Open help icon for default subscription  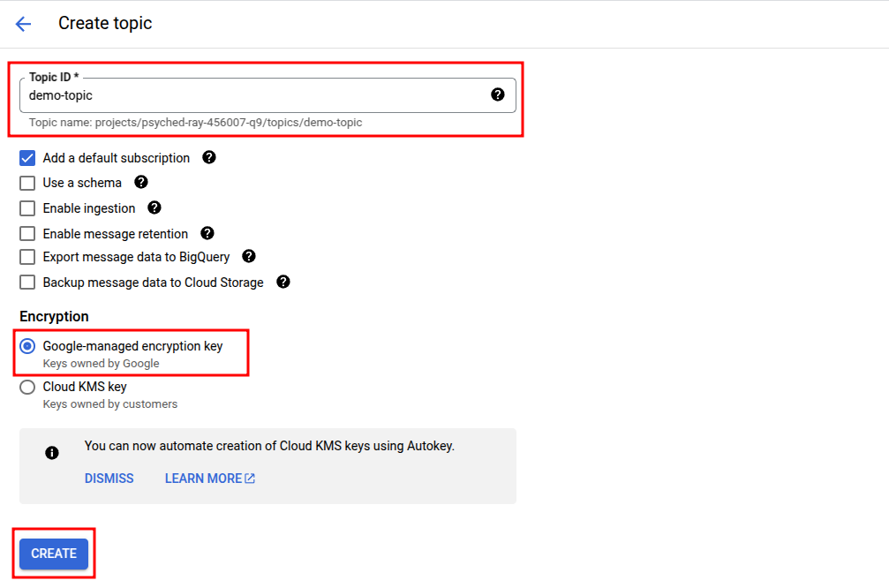tap(209, 157)
